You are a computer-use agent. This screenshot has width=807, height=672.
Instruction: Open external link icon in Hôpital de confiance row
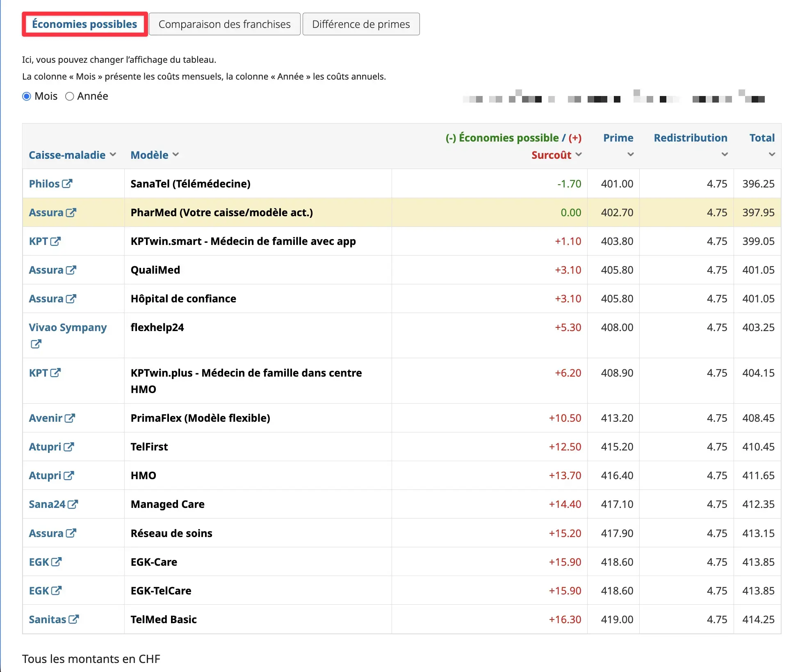[71, 298]
